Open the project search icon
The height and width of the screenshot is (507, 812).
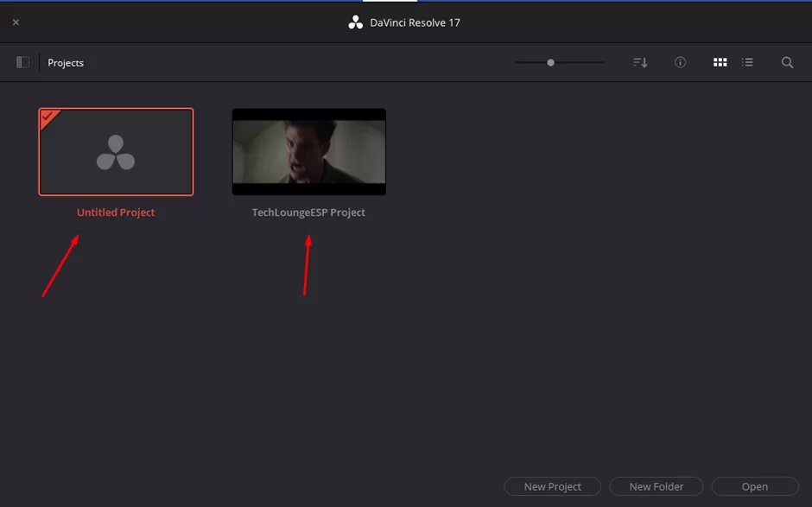(x=787, y=62)
